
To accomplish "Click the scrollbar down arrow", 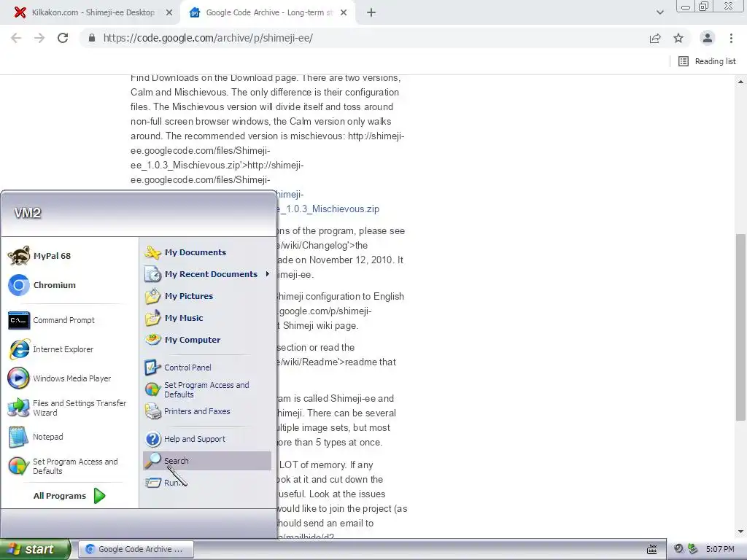I will tap(740, 532).
